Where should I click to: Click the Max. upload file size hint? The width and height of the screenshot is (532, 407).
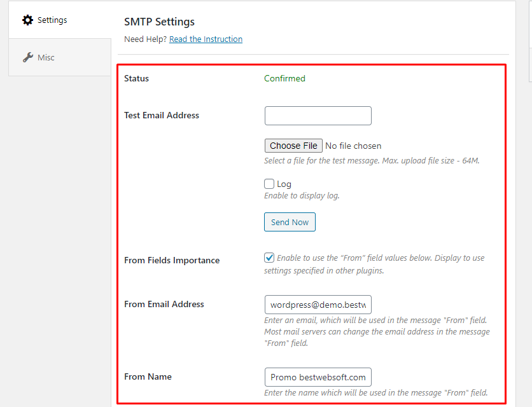tap(431, 160)
